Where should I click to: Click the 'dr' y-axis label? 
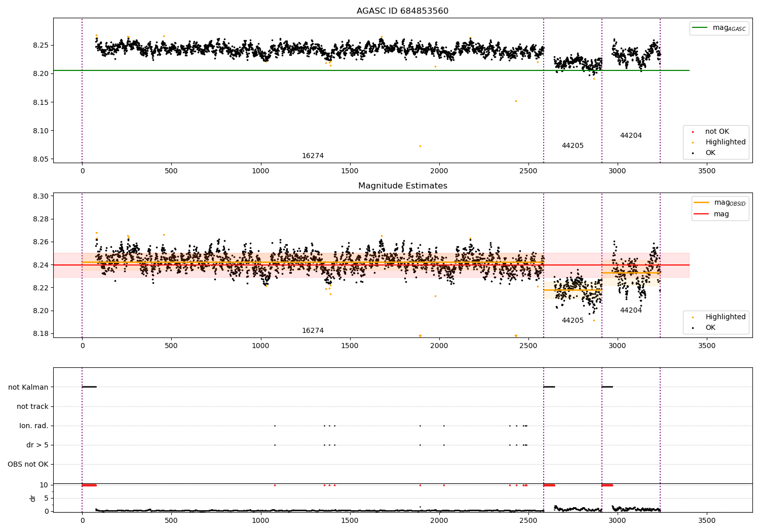coord(33,498)
